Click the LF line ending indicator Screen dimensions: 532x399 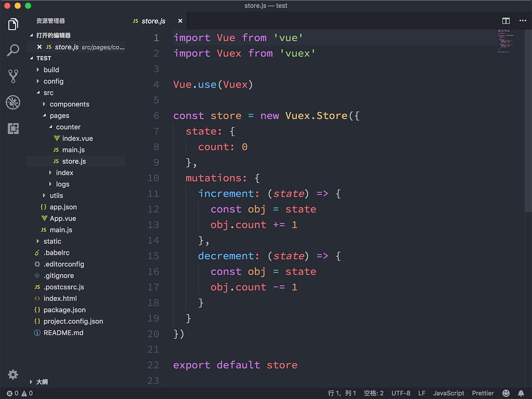[x=421, y=393]
